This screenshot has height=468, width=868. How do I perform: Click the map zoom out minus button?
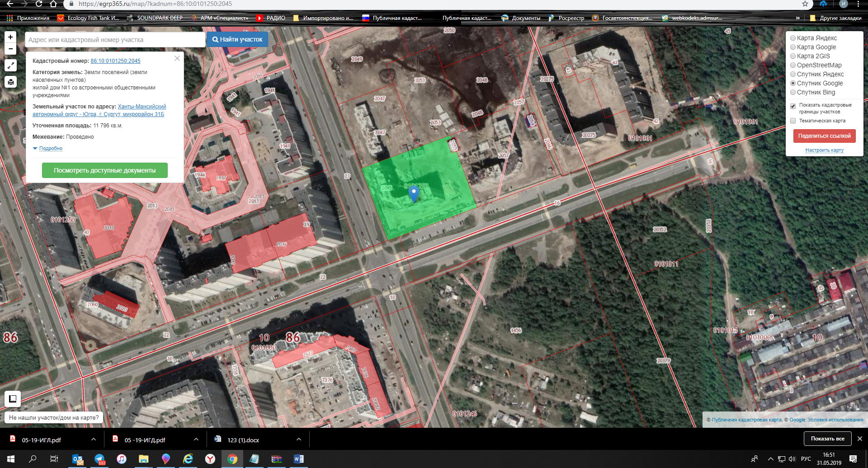pyautogui.click(x=10, y=49)
